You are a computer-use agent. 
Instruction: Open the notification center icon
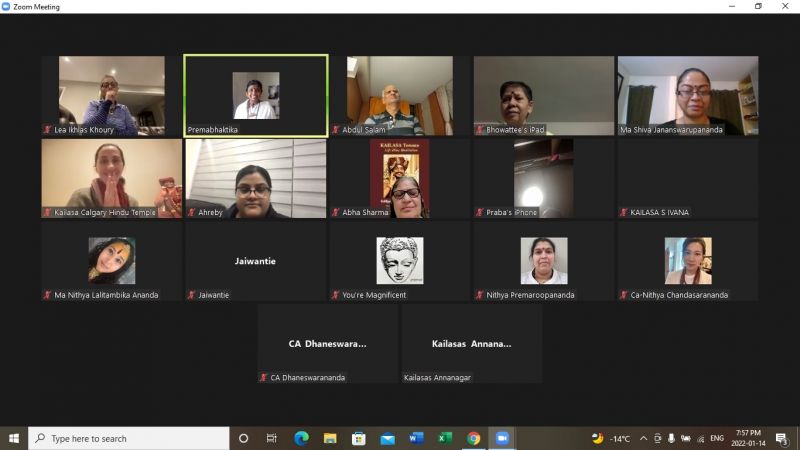781,438
